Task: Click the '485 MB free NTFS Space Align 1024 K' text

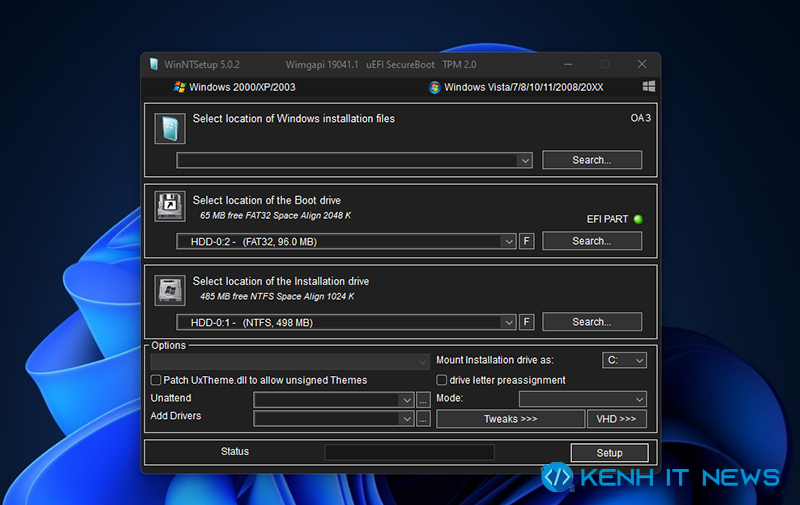Action: (277, 296)
